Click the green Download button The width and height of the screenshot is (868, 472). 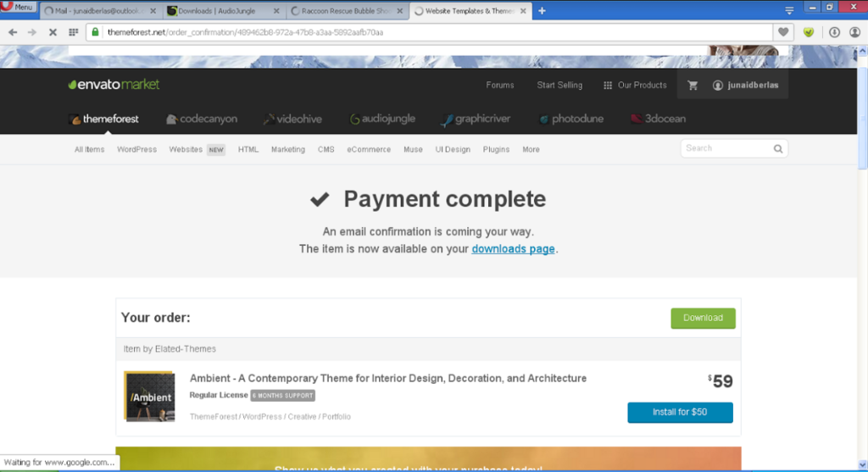coord(703,318)
